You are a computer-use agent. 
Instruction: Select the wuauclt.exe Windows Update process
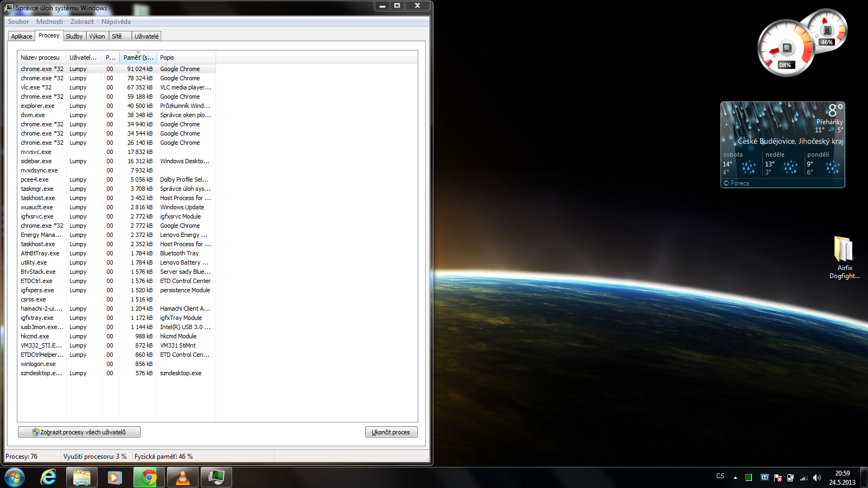point(117,207)
